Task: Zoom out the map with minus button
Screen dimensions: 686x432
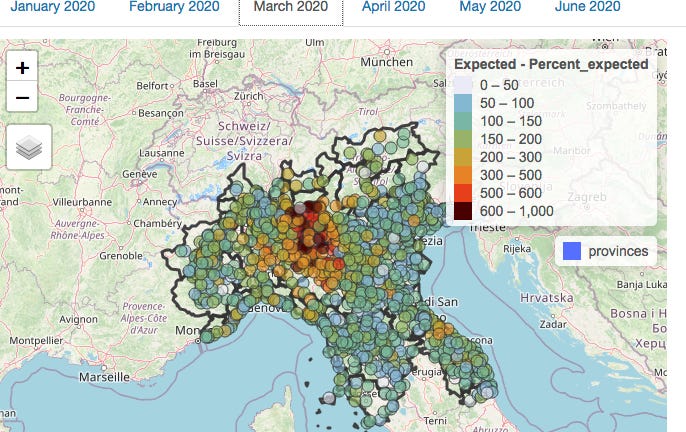Action: (x=22, y=98)
